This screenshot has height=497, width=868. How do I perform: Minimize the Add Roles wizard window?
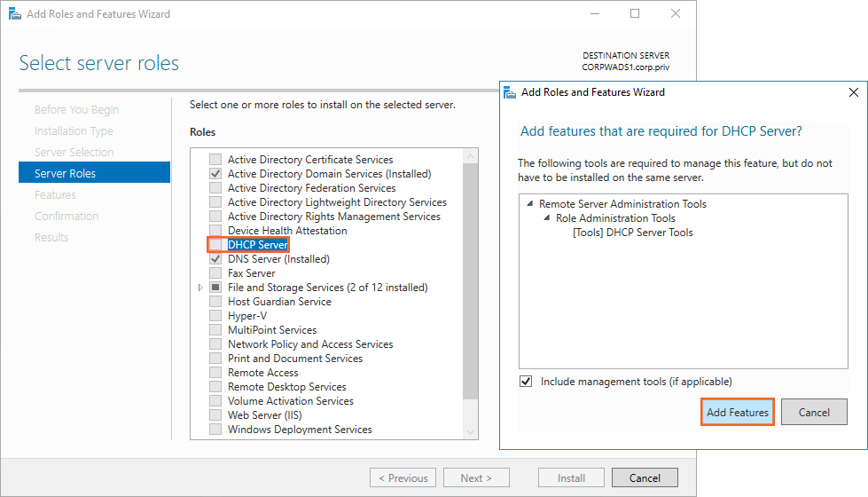pos(593,14)
